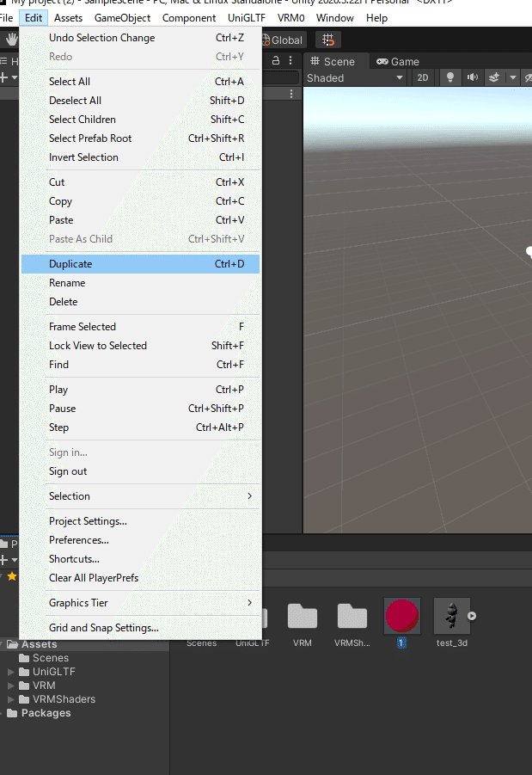This screenshot has width=532, height=775.
Task: Open the Assets menu
Action: tap(68, 18)
